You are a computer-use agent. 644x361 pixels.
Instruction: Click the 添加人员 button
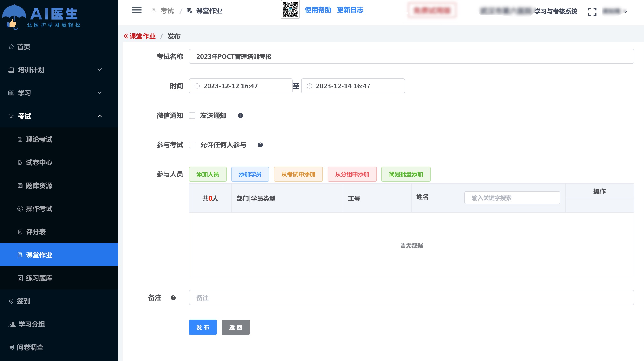coord(208,174)
